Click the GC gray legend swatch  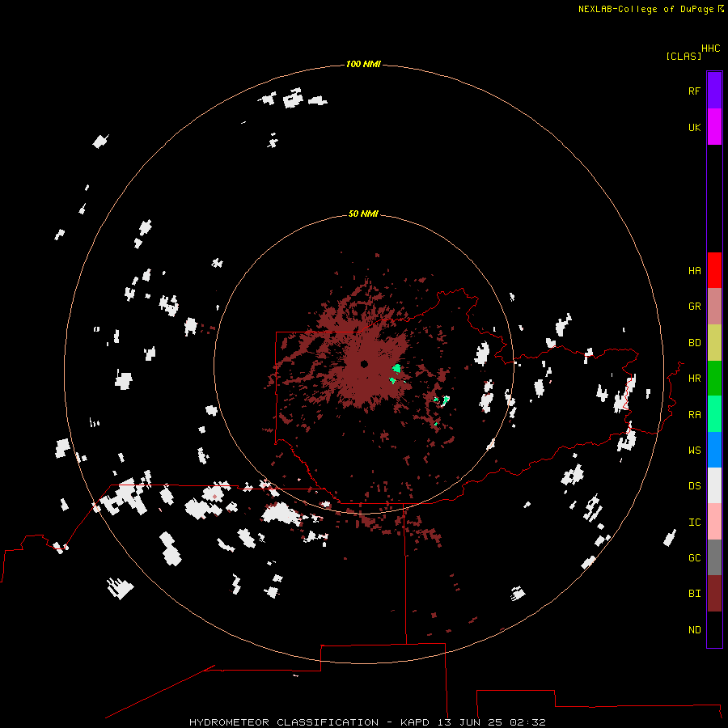tap(714, 557)
